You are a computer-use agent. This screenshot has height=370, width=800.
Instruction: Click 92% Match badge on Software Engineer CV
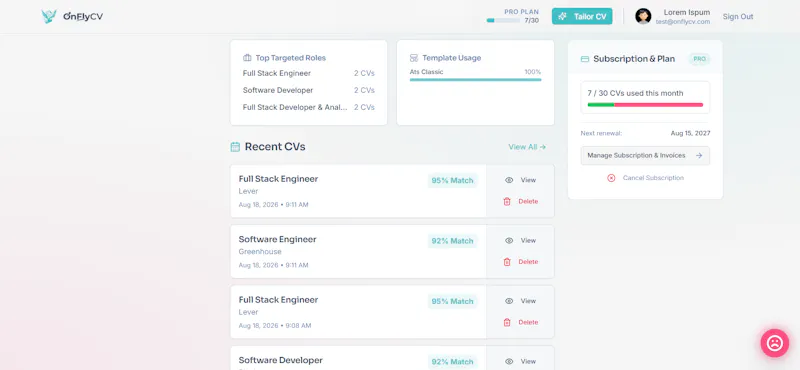tap(453, 241)
